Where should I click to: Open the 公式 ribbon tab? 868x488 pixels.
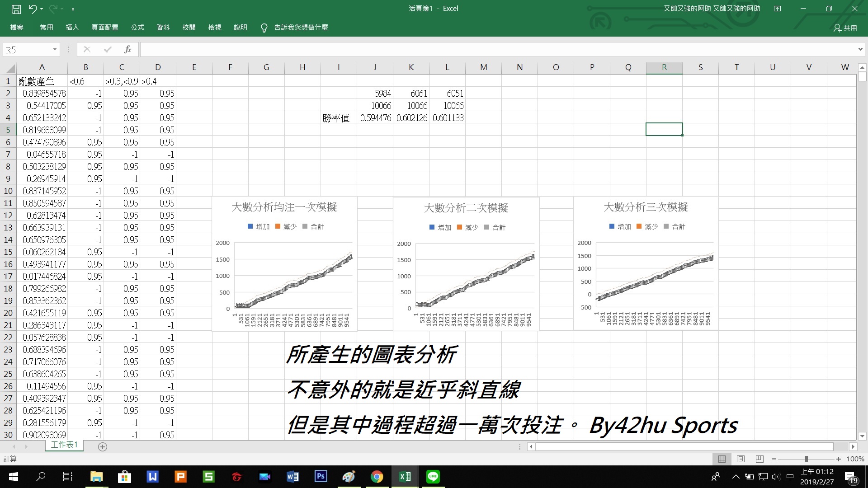137,28
